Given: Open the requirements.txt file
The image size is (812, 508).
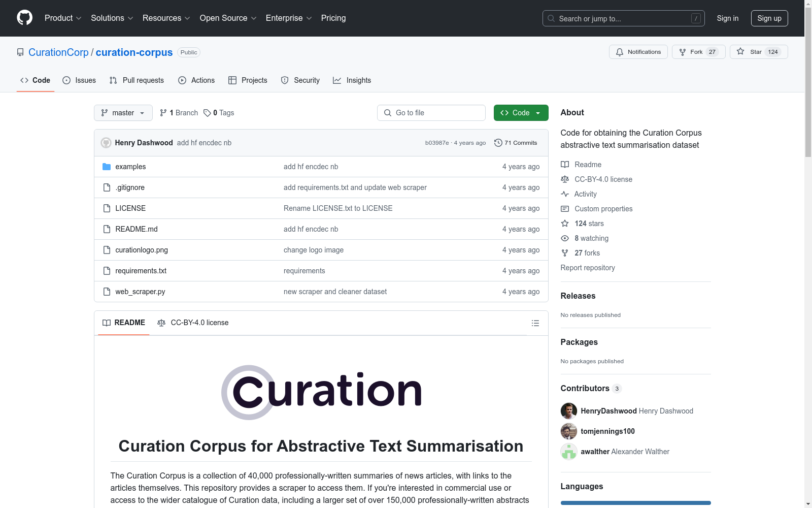Looking at the screenshot, I should [x=141, y=271].
